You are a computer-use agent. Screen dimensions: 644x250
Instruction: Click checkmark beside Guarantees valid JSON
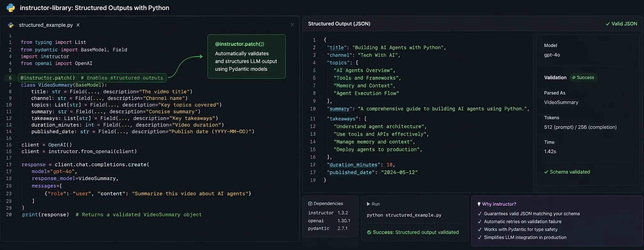(479, 214)
